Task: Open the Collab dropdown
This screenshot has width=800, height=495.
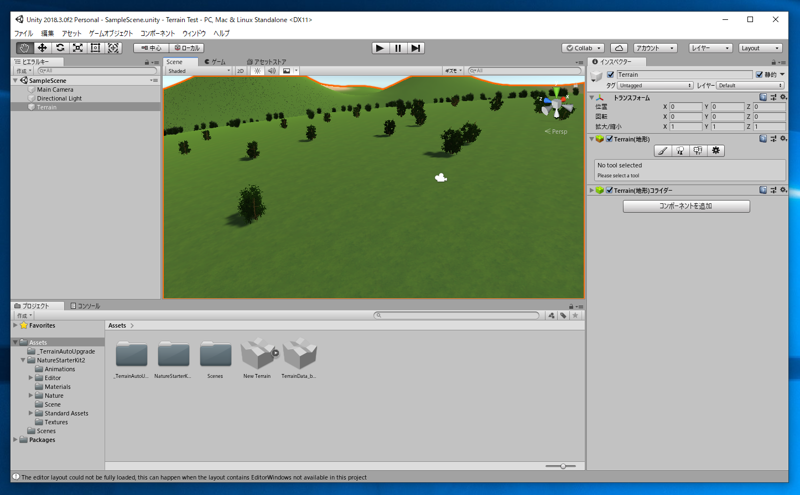Action: tap(583, 48)
